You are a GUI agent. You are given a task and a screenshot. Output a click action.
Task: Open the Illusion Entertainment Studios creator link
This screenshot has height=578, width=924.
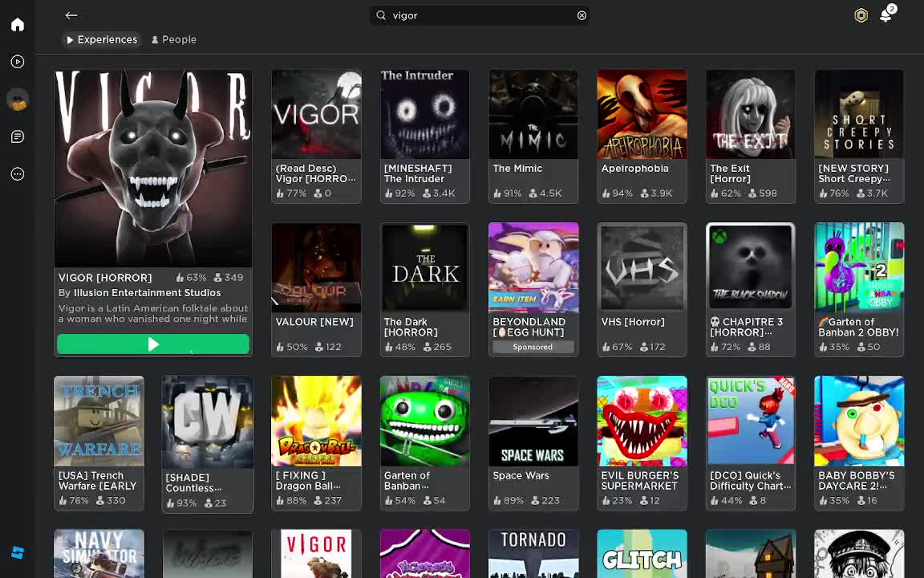pos(148,292)
